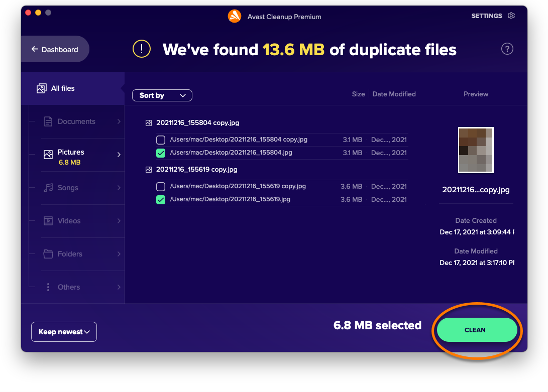Click the Pictures category icon
This screenshot has height=392, width=548.
(48, 155)
